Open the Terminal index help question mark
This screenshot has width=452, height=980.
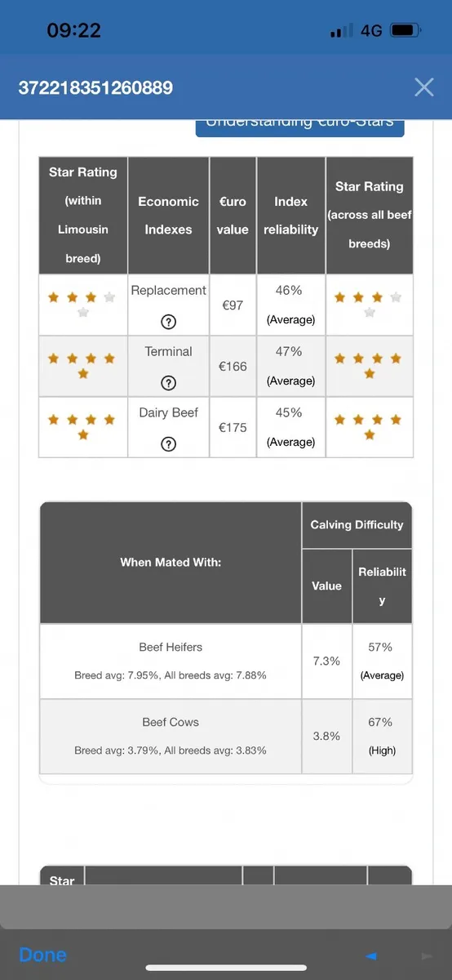click(169, 382)
